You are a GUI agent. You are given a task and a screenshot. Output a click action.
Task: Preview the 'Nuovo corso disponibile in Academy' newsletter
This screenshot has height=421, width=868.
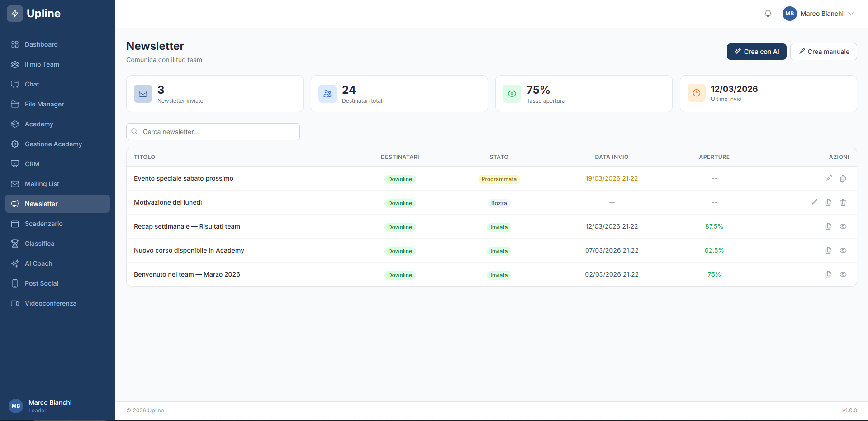click(x=843, y=250)
